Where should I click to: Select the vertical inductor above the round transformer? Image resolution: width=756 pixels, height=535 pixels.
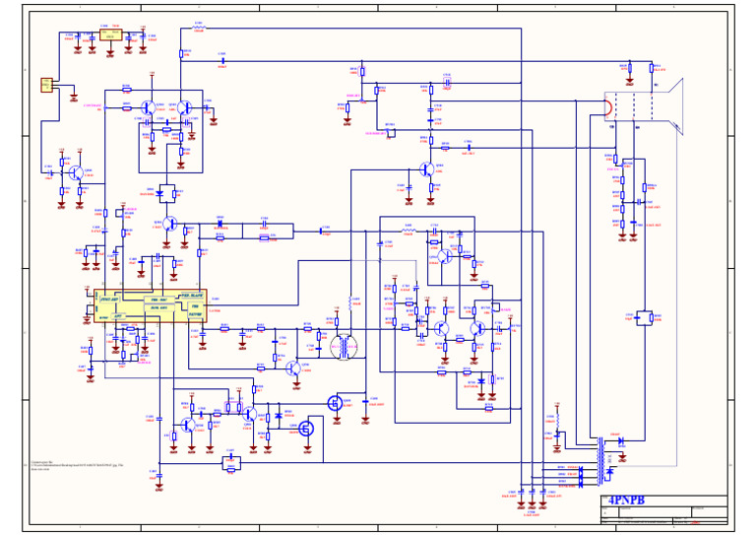[x=350, y=303]
